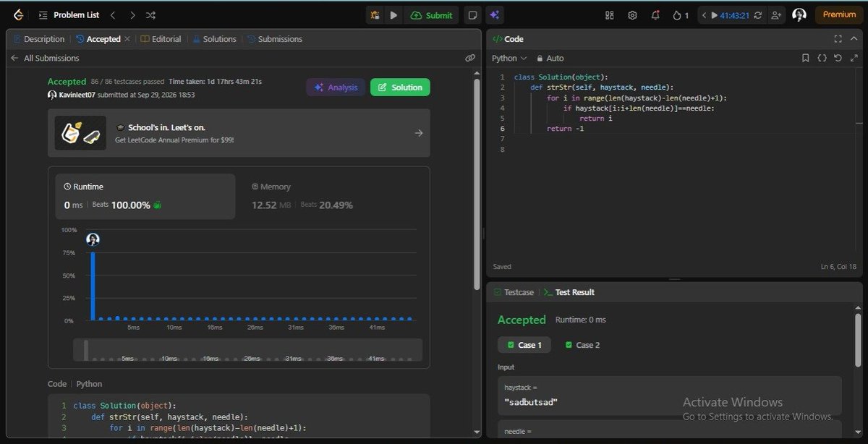Click the green Solution button
Screen dimensions: 868x444
click(400, 87)
